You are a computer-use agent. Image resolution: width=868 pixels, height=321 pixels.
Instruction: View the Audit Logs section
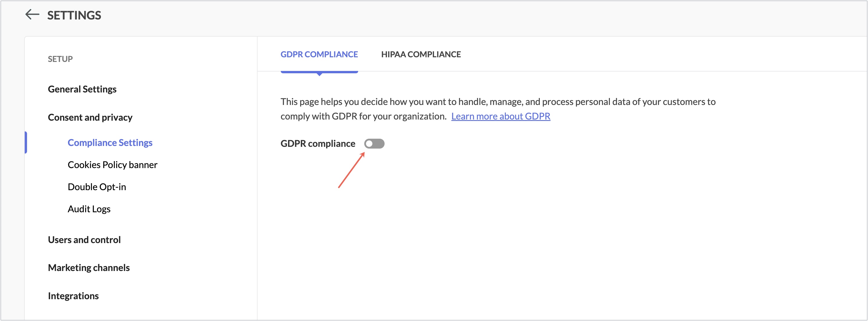pos(89,209)
